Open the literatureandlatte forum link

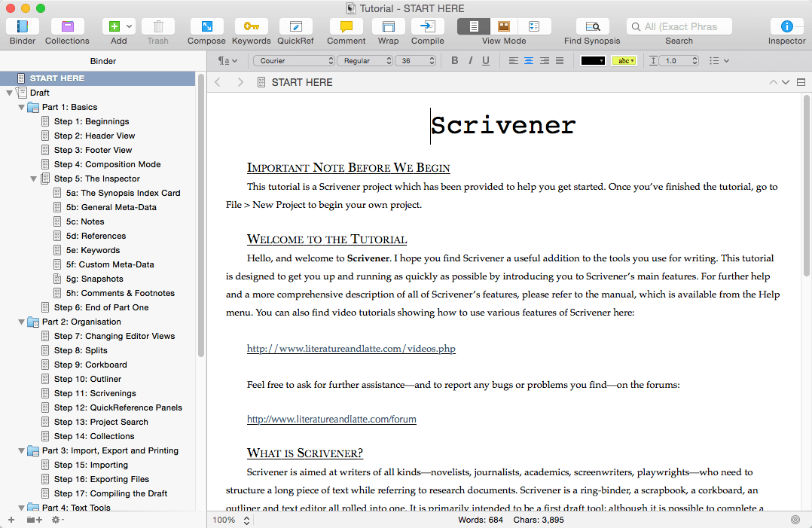tap(331, 419)
